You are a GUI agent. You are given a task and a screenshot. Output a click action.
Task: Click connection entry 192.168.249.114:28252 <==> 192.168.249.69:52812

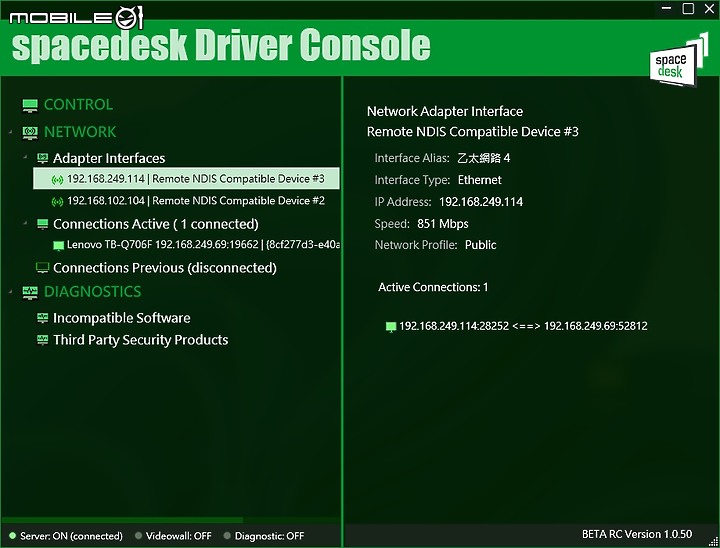(x=523, y=326)
